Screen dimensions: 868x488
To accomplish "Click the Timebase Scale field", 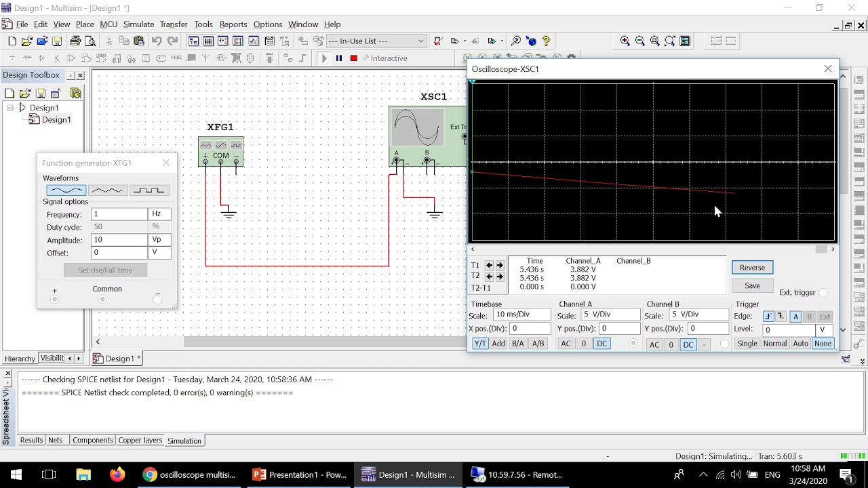I will 521,315.
